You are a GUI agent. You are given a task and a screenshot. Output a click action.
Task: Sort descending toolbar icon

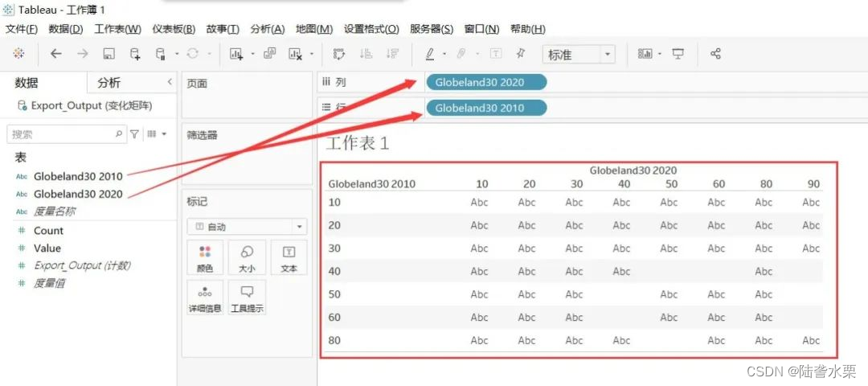[392, 54]
